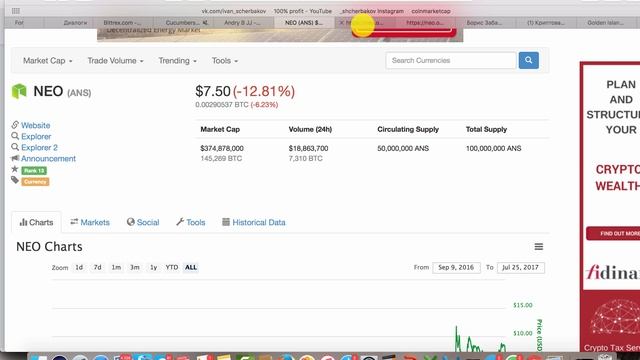Click the green NEO logo icon
The image size is (640, 360).
point(19,91)
